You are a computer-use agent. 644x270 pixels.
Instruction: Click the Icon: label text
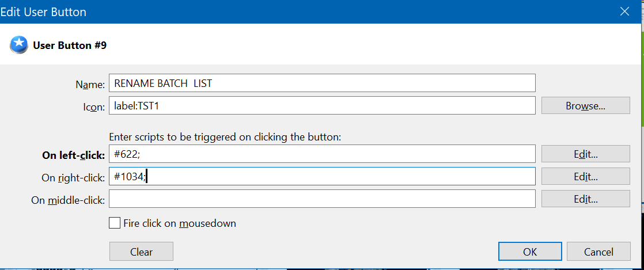93,107
